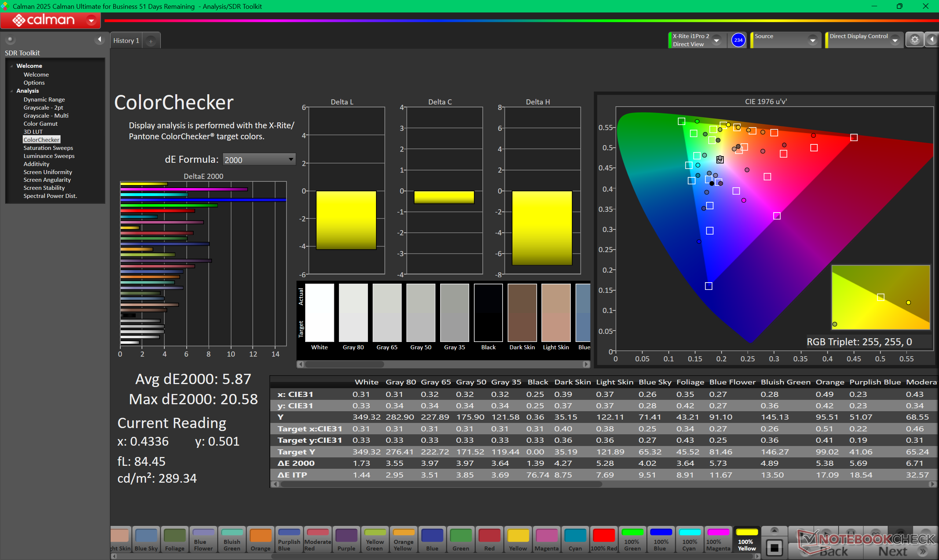The width and height of the screenshot is (939, 560).
Task: Open settings gear in top toolbar
Action: click(x=914, y=40)
